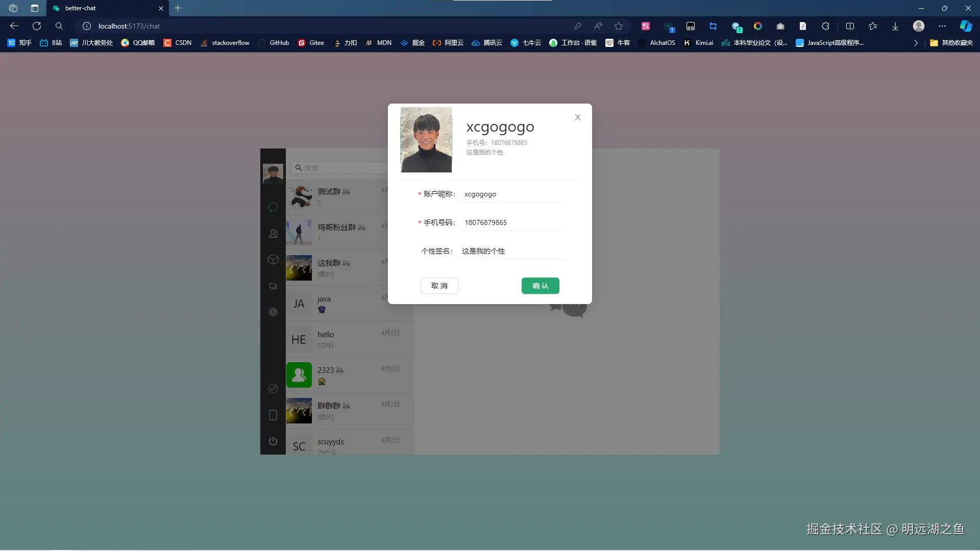Open the 其他收藏夹 bookmarks folder
The height and width of the screenshot is (551, 980).
tap(952, 43)
